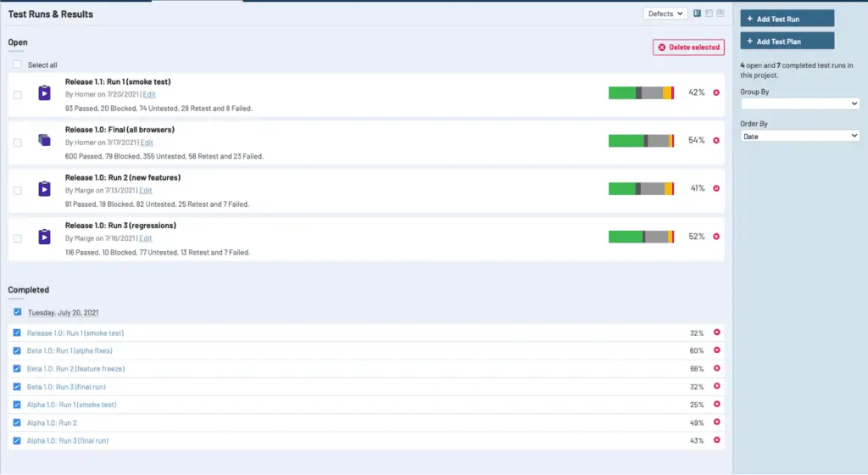
Task: Uncheck the Alpha 1.0: Run 2 checkbox
Action: point(17,423)
